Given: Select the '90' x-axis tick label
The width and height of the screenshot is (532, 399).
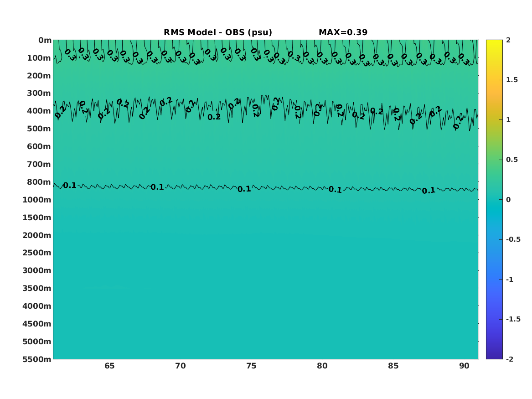Looking at the screenshot, I should pos(464,366).
